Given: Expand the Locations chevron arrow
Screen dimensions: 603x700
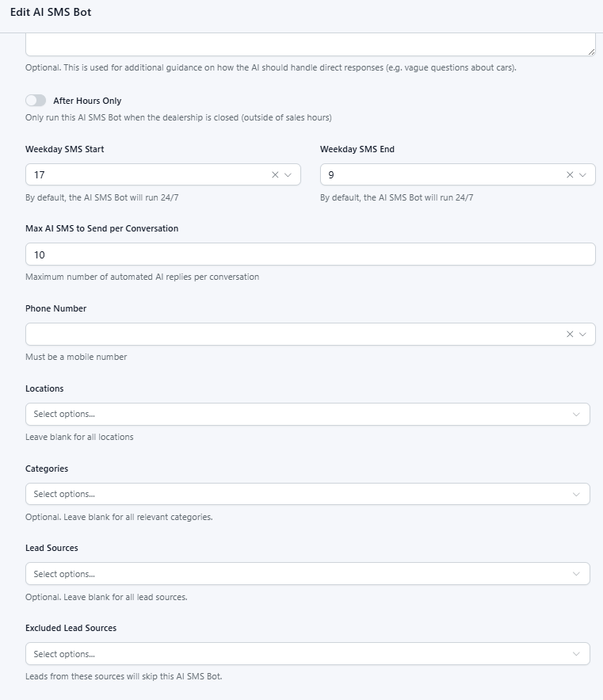Looking at the screenshot, I should click(x=576, y=415).
